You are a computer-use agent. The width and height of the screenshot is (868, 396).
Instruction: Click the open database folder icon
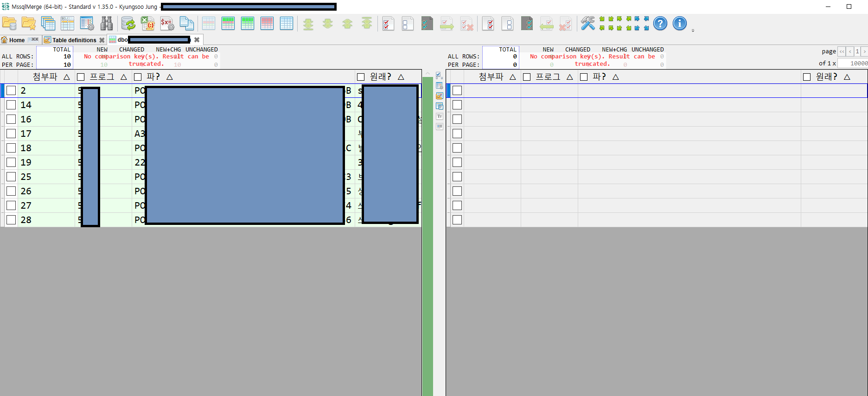[x=9, y=23]
